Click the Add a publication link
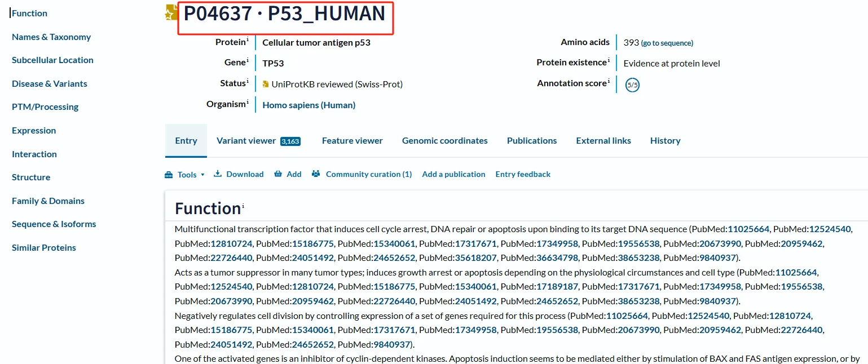 (453, 174)
